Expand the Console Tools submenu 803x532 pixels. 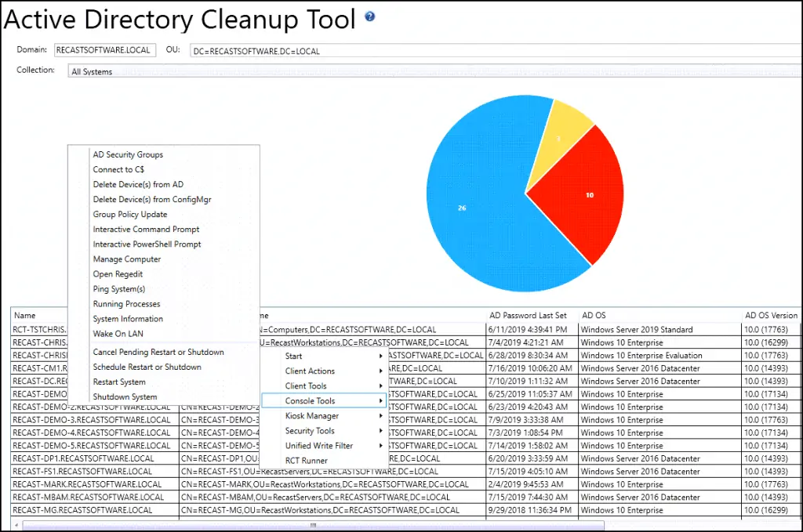(x=324, y=400)
